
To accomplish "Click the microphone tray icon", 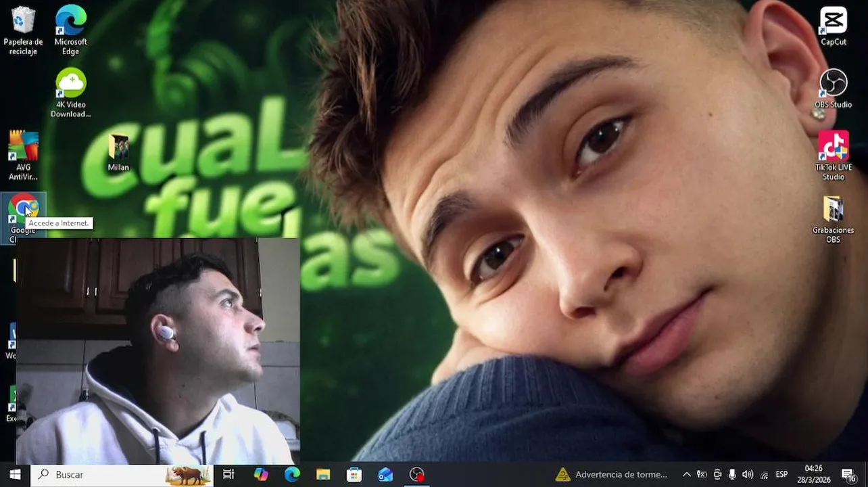I will pyautogui.click(x=732, y=475).
